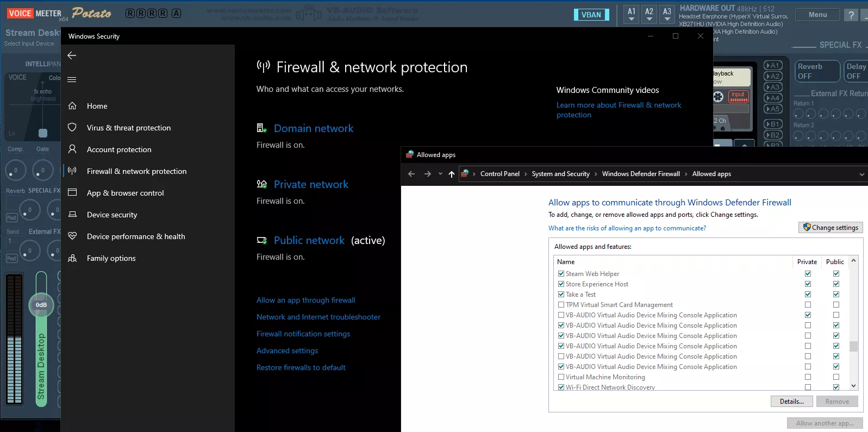Navigate forward in Allowed apps window
The height and width of the screenshot is (432, 868).
pos(428,174)
